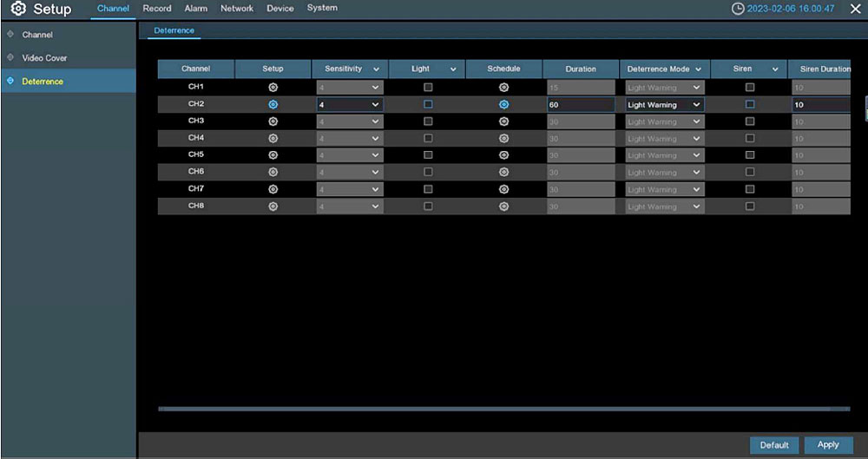Expand Deterrence Mode header dropdown
Viewport: 868px width, 459px height.
[698, 69]
